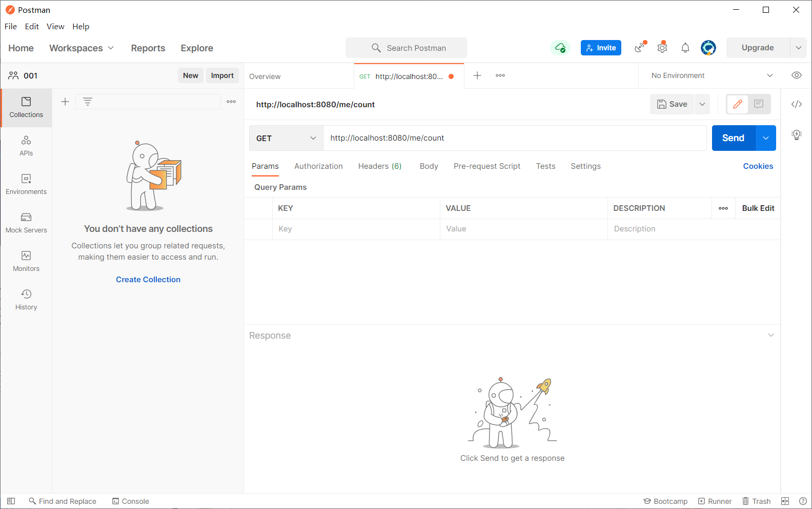Click the New button
The height and width of the screenshot is (509, 812).
[191, 75]
